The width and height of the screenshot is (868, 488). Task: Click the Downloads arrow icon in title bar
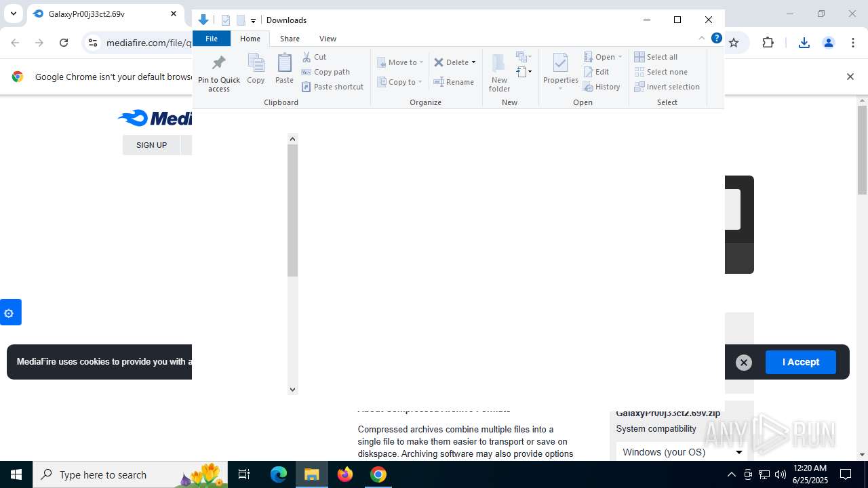pos(203,20)
